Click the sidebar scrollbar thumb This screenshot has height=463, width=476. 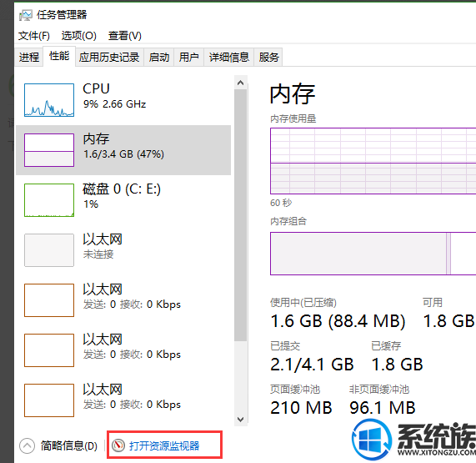click(x=241, y=215)
